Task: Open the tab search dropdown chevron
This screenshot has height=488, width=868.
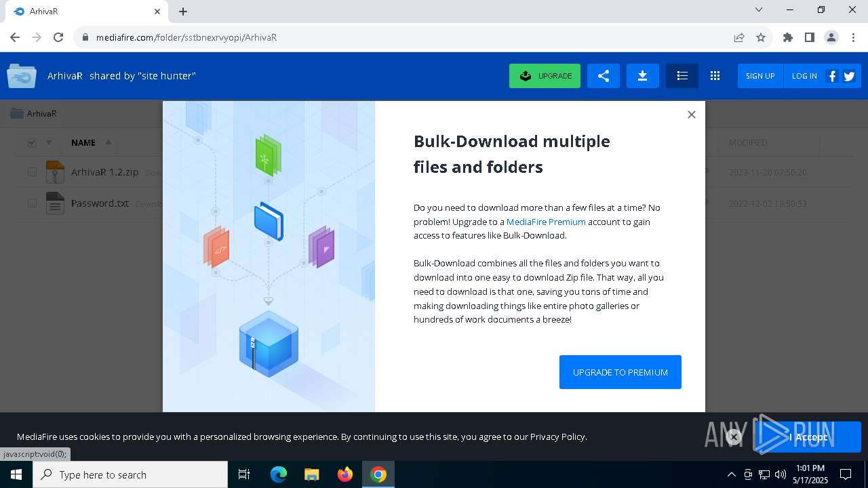Action: 759,9
